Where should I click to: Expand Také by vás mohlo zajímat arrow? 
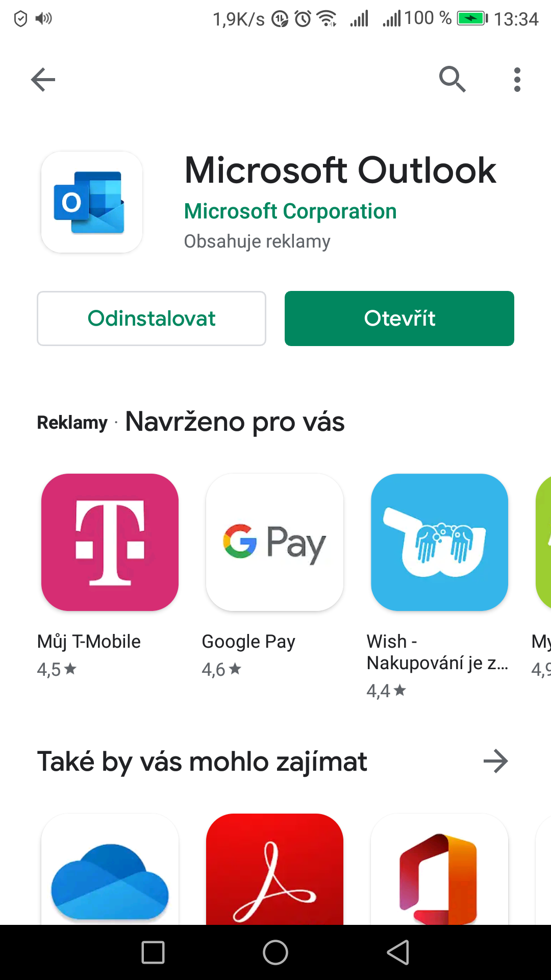pyautogui.click(x=495, y=762)
